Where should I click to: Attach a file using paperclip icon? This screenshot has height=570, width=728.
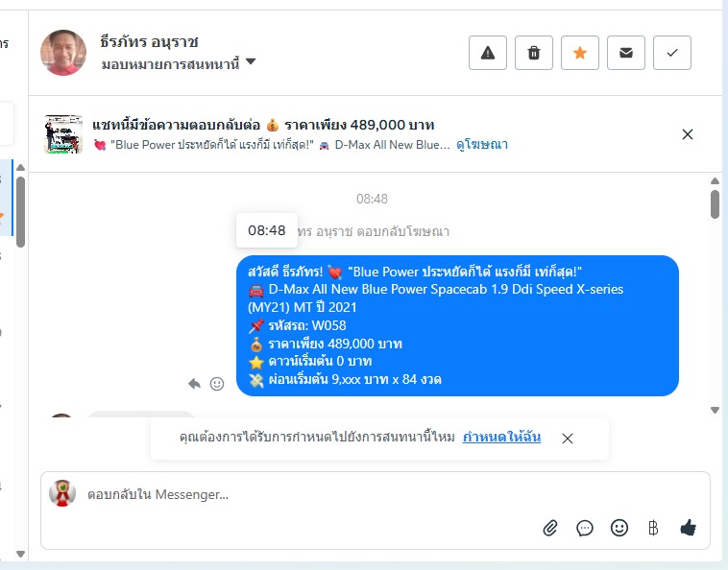coord(550,528)
